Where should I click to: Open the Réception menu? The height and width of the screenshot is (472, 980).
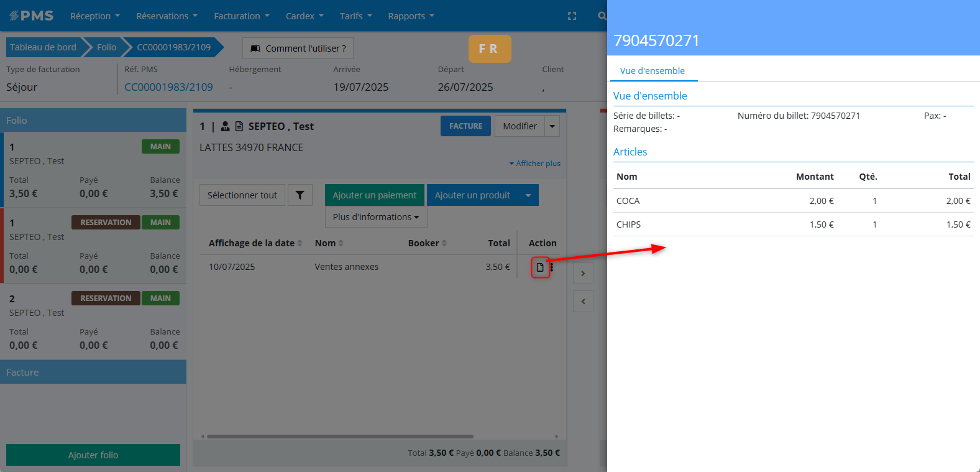(x=94, y=16)
